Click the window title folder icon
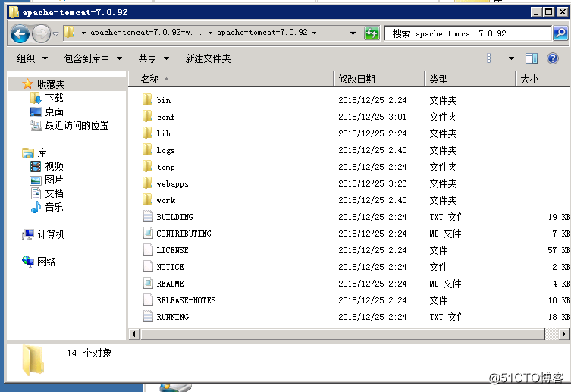Screen dimensions: 571x392 pos(14,12)
